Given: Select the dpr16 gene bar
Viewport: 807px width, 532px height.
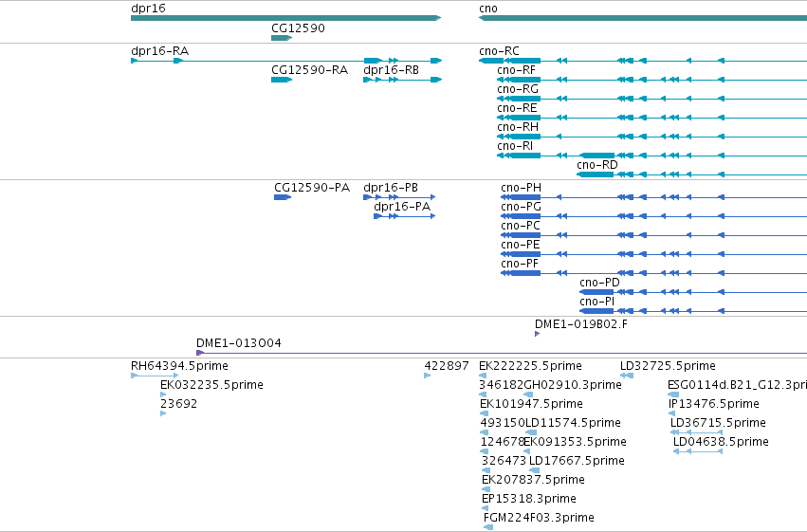Looking at the screenshot, I should pyautogui.click(x=285, y=18).
